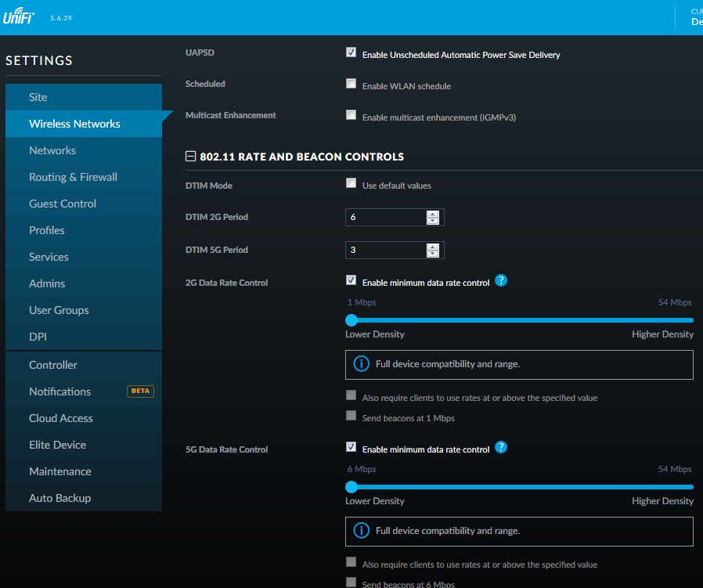Click the 2G data rate slider handle
The height and width of the screenshot is (588, 703).
pos(351,319)
